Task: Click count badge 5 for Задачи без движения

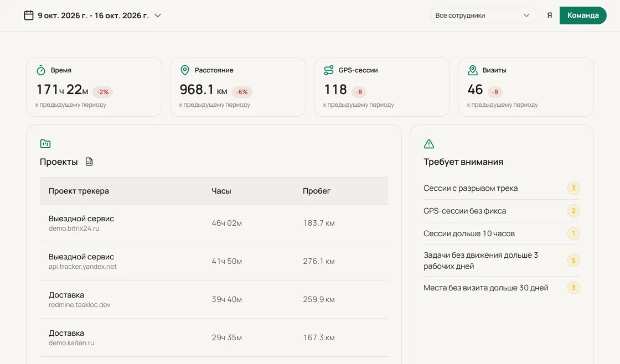Action: click(x=573, y=261)
